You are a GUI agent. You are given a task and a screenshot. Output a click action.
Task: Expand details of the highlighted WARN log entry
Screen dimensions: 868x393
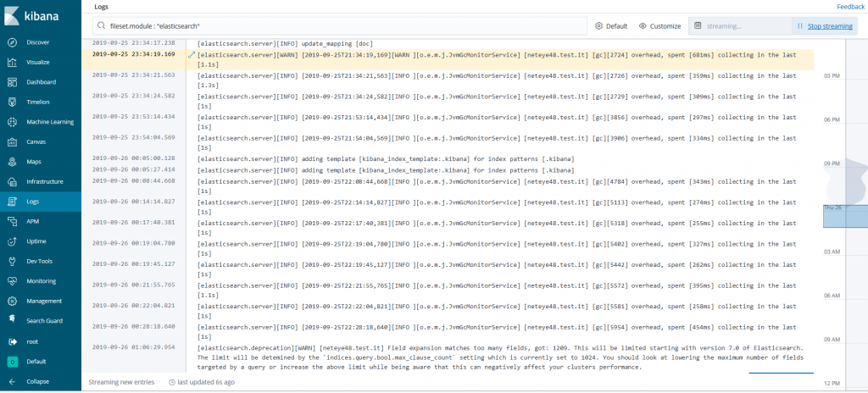coord(191,54)
